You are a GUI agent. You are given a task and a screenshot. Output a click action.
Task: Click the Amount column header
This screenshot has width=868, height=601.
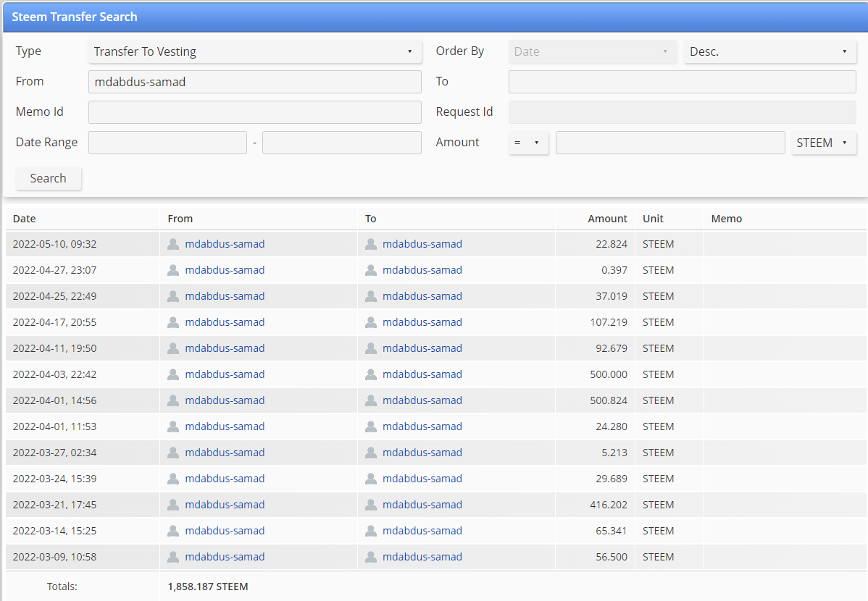coord(607,219)
